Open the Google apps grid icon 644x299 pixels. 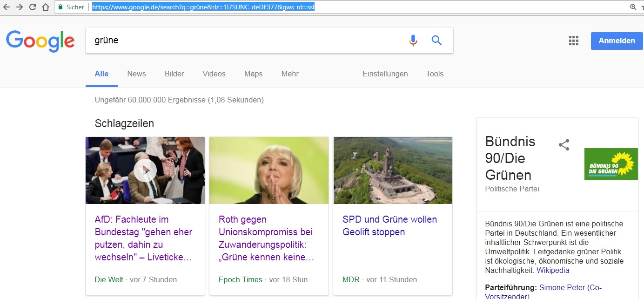click(x=574, y=41)
